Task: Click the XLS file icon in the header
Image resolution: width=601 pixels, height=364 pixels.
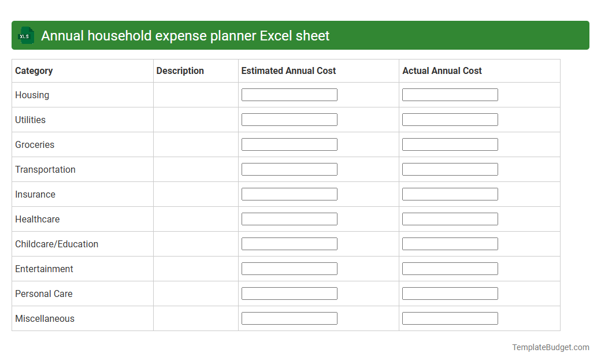Action: [x=25, y=35]
